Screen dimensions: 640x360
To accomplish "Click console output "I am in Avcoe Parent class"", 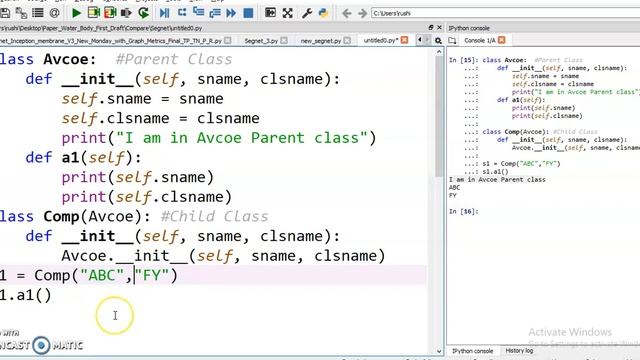I will (497, 180).
